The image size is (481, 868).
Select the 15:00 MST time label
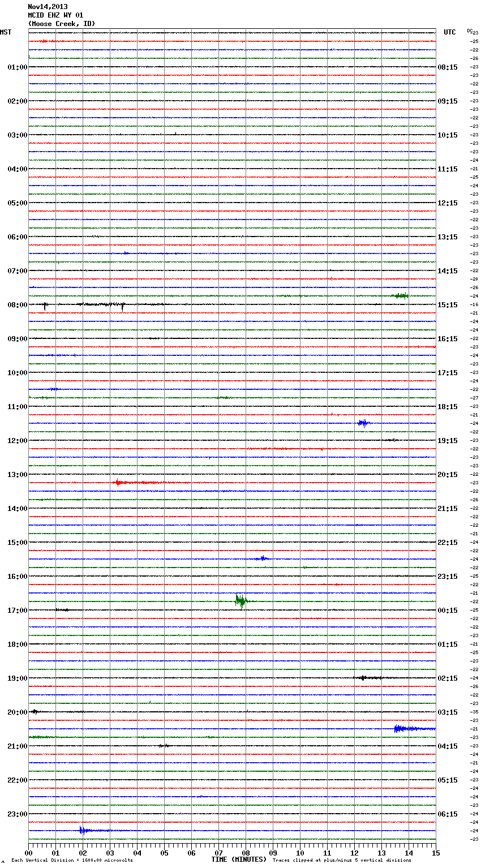(x=17, y=543)
